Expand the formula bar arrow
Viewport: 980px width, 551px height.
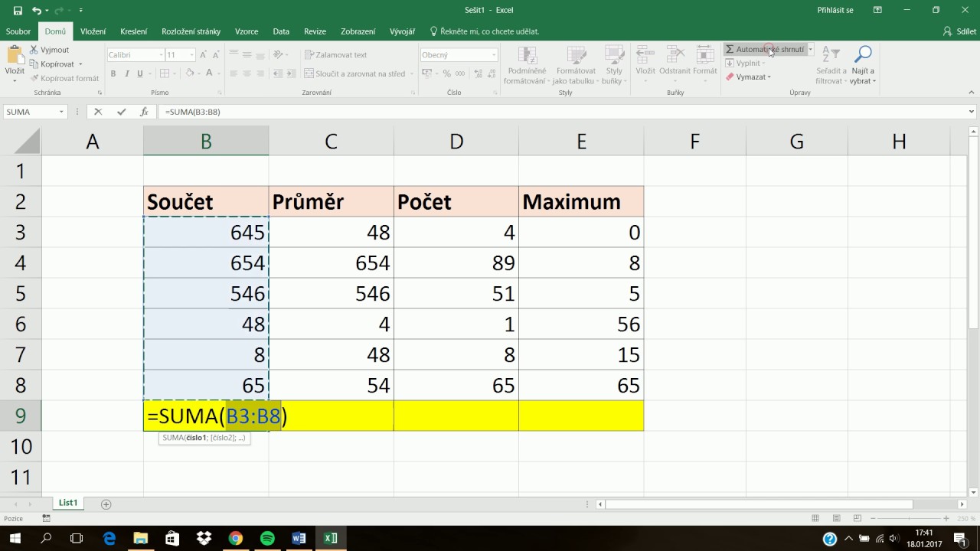pos(972,112)
